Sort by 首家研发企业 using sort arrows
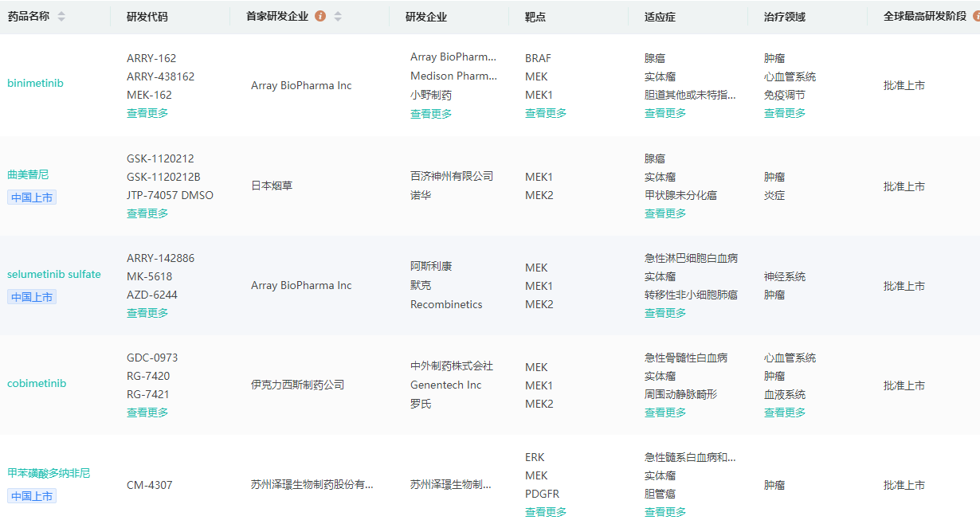This screenshot has width=980, height=520. click(x=338, y=17)
